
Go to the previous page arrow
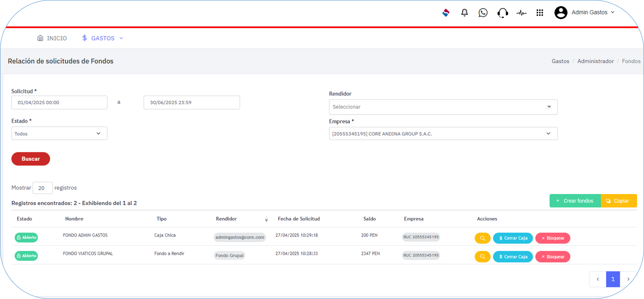pyautogui.click(x=598, y=279)
